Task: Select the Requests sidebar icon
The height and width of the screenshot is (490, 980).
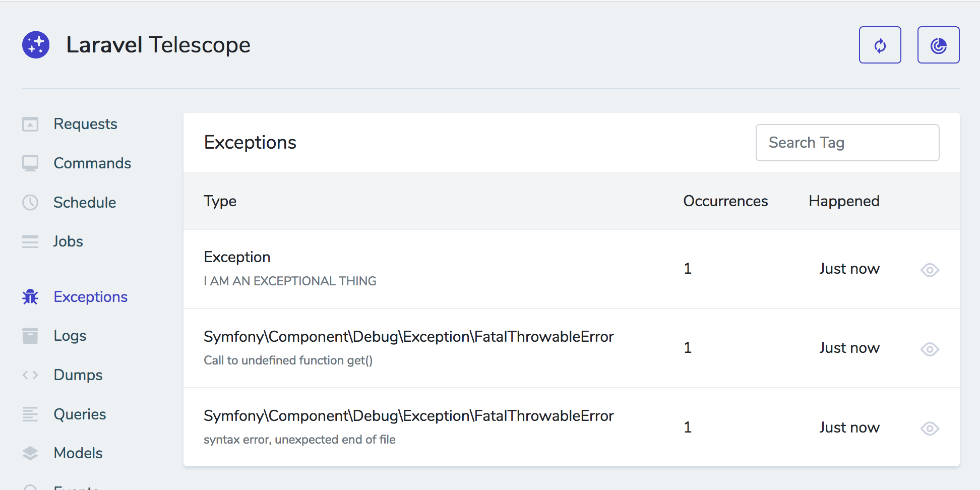Action: coord(30,124)
